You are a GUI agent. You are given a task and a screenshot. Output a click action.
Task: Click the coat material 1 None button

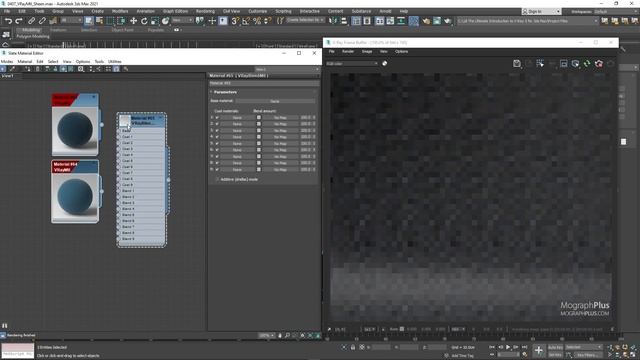[237, 118]
